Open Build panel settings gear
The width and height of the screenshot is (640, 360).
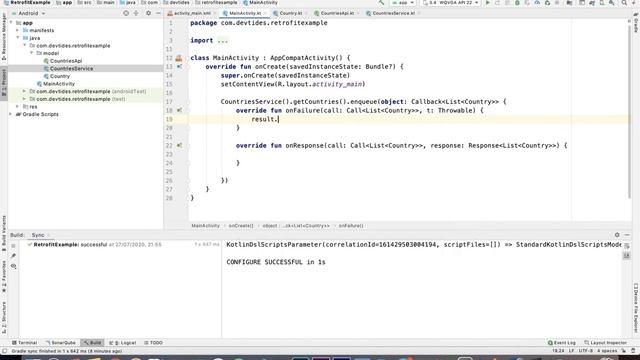[617, 235]
